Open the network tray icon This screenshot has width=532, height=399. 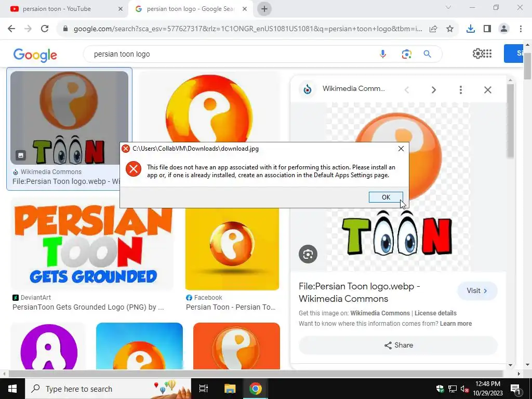click(453, 389)
